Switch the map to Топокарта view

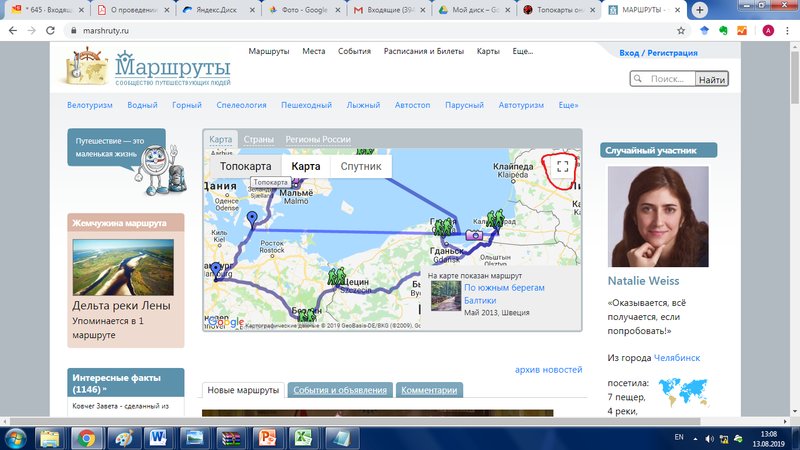point(245,166)
